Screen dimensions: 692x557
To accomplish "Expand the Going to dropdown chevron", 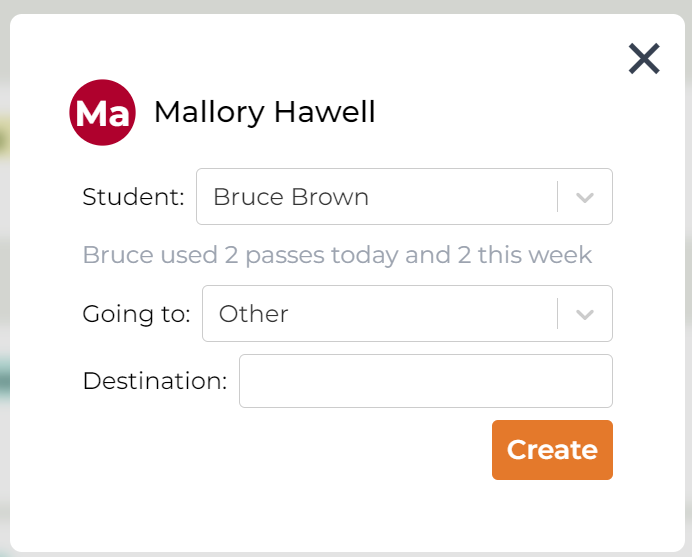I will pos(585,314).
